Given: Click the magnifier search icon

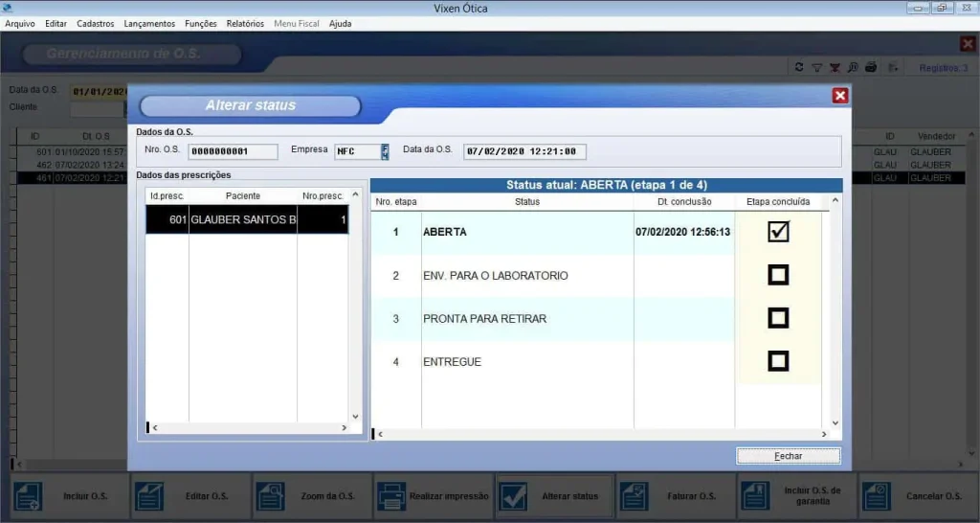Looking at the screenshot, I should pyautogui.click(x=853, y=67).
